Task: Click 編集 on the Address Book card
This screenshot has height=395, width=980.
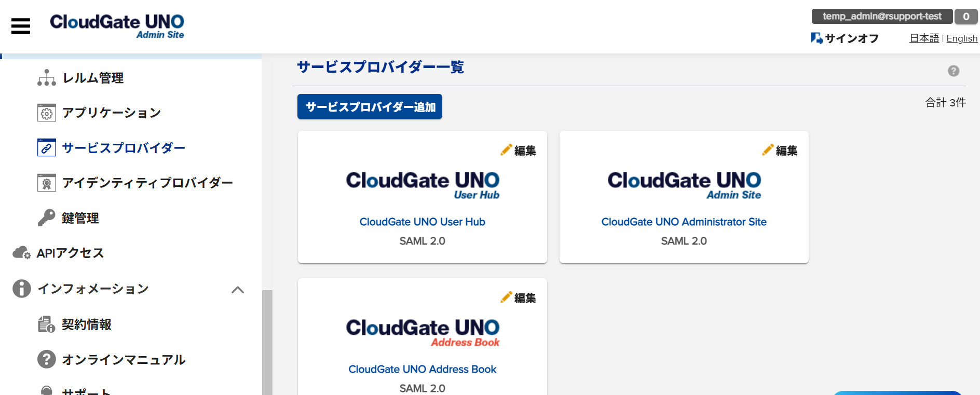Action: [525, 298]
